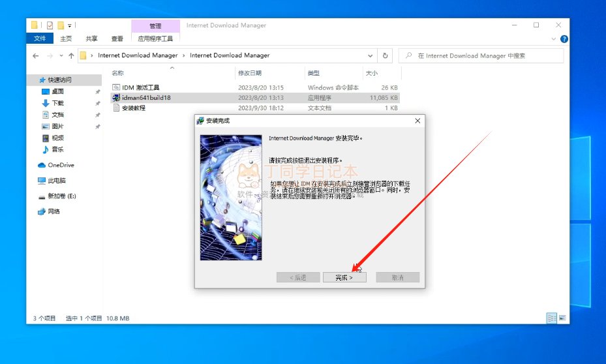Open 快速访问 in the sidebar
Screen dimensions: 606x364
(x=59, y=80)
